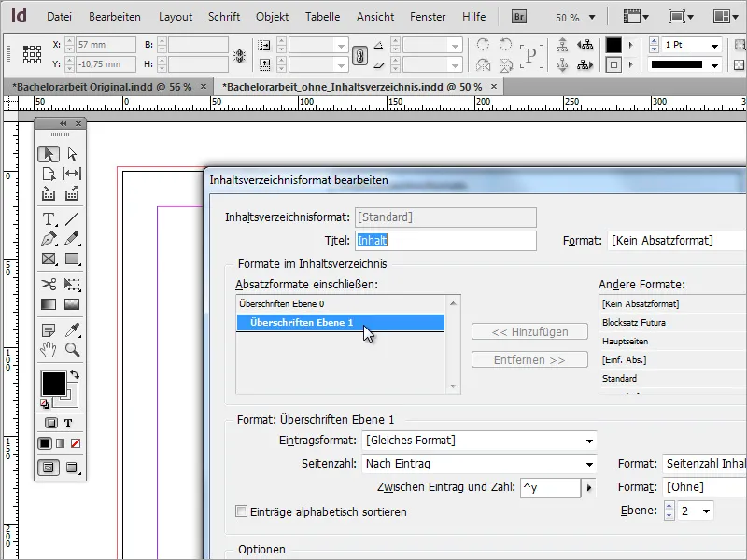Swap fill and stroke colors arrow
The image size is (747, 560).
click(x=75, y=374)
